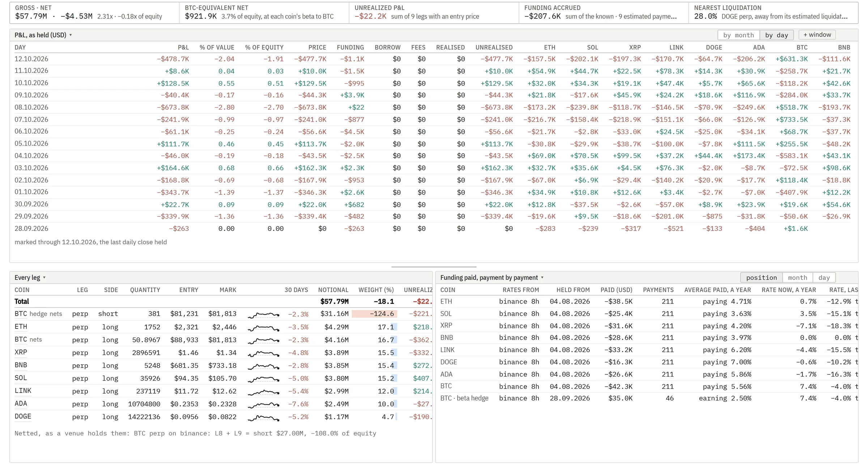Click the 'UNREALIZED P&L' value -$22.2K

370,16
